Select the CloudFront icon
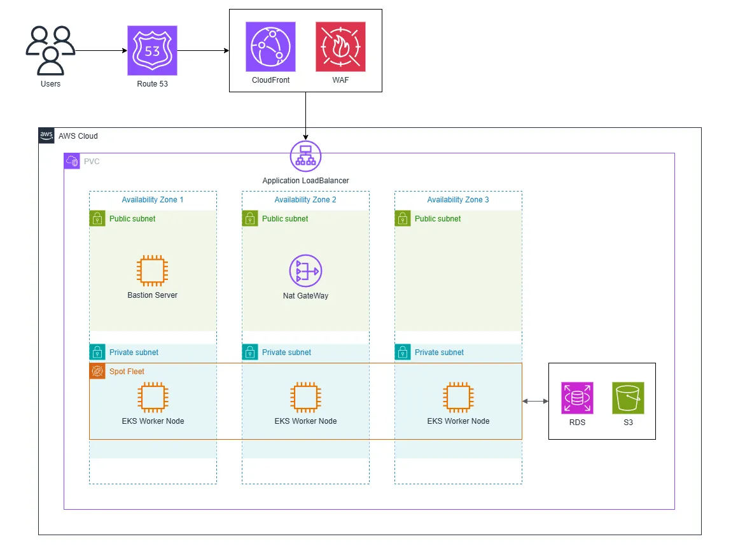Screen dimensions: 738x560 [270, 46]
